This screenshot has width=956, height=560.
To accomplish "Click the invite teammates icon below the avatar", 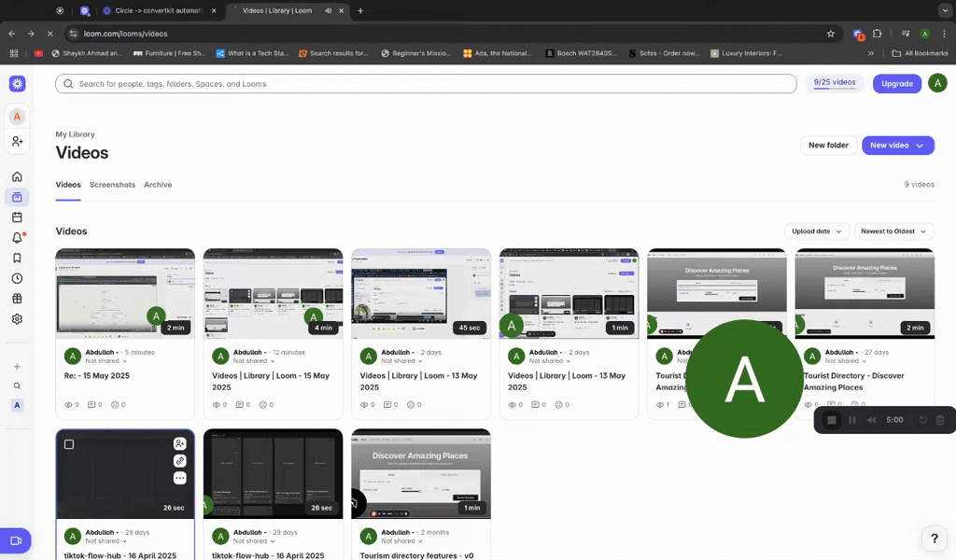I will pyautogui.click(x=17, y=141).
